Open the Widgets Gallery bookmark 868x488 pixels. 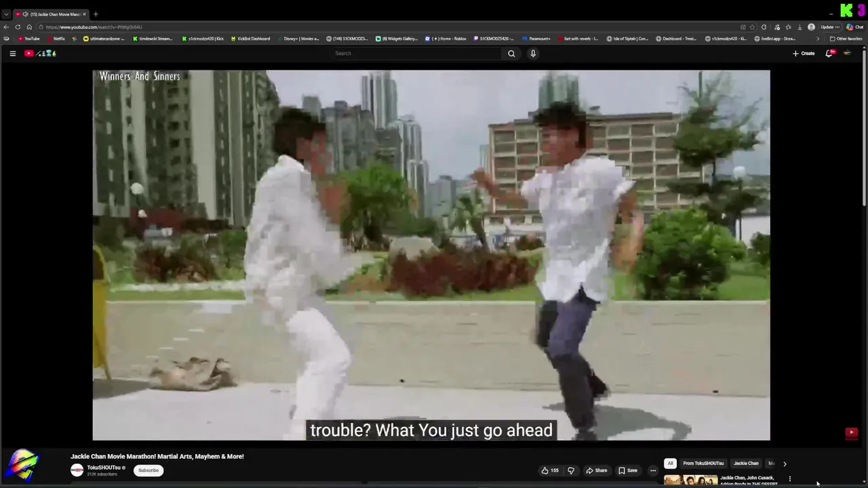397,39
